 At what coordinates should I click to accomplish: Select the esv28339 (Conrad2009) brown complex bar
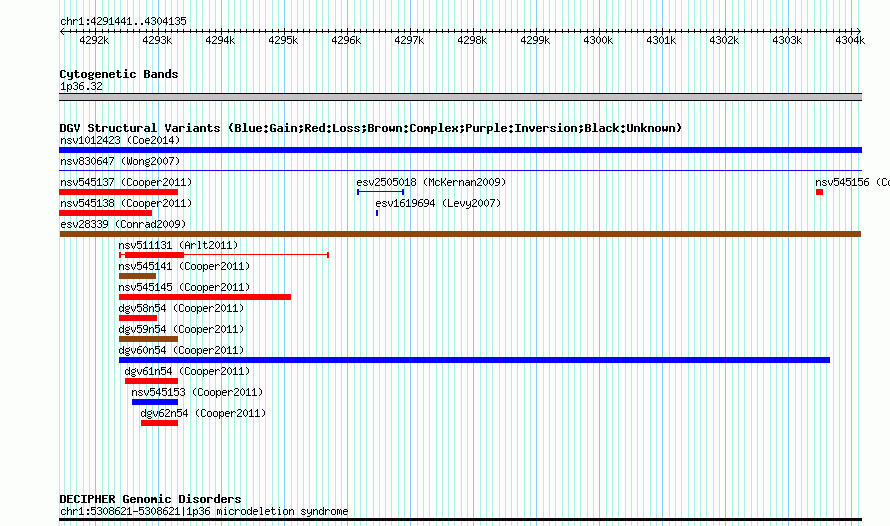460,234
